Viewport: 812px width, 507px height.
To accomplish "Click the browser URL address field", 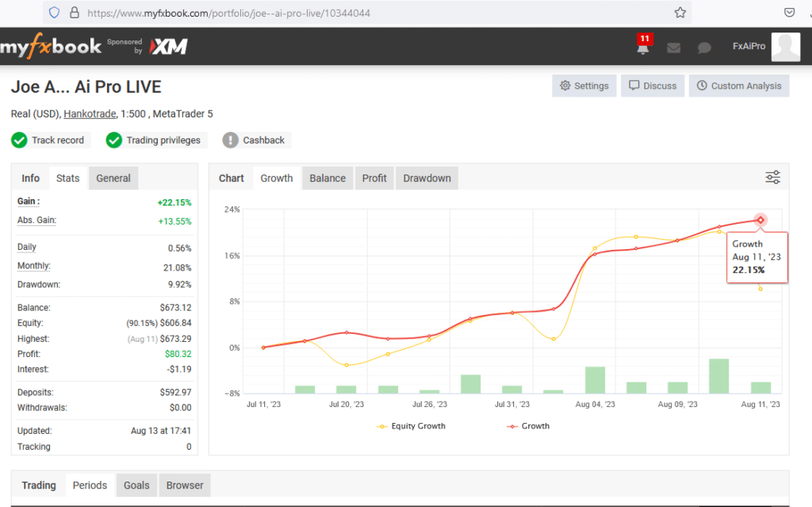I will 368,13.
